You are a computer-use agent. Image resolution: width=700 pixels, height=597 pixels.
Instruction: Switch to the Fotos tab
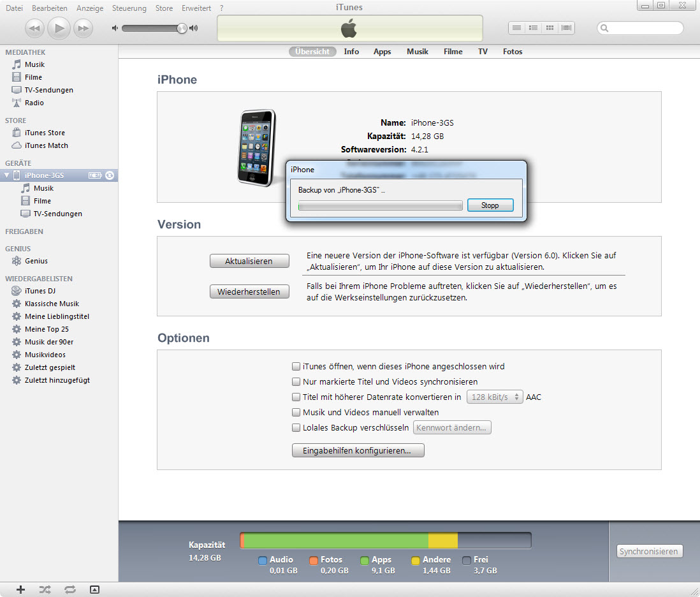click(x=513, y=52)
